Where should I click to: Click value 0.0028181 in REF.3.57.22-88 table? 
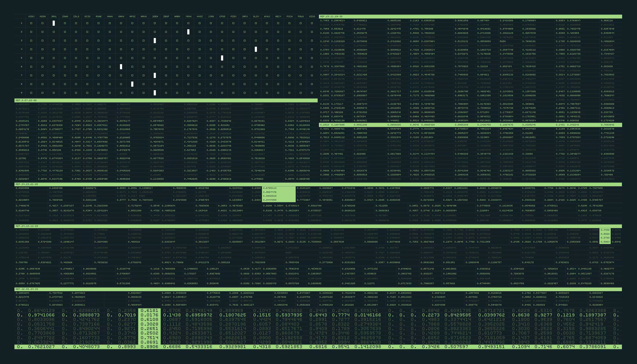22,121
